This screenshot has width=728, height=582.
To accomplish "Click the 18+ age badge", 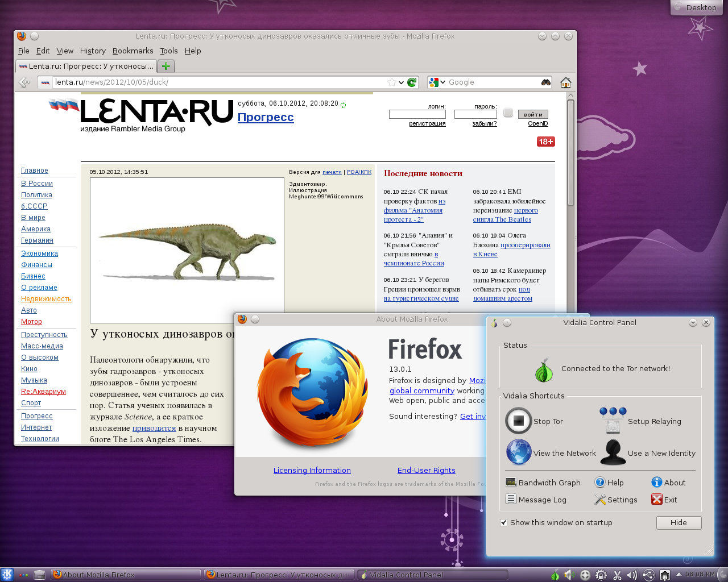I will tap(545, 142).
